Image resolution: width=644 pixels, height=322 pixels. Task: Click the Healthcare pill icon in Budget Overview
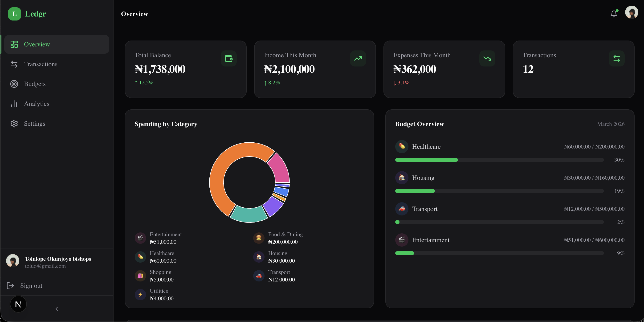pos(402,146)
